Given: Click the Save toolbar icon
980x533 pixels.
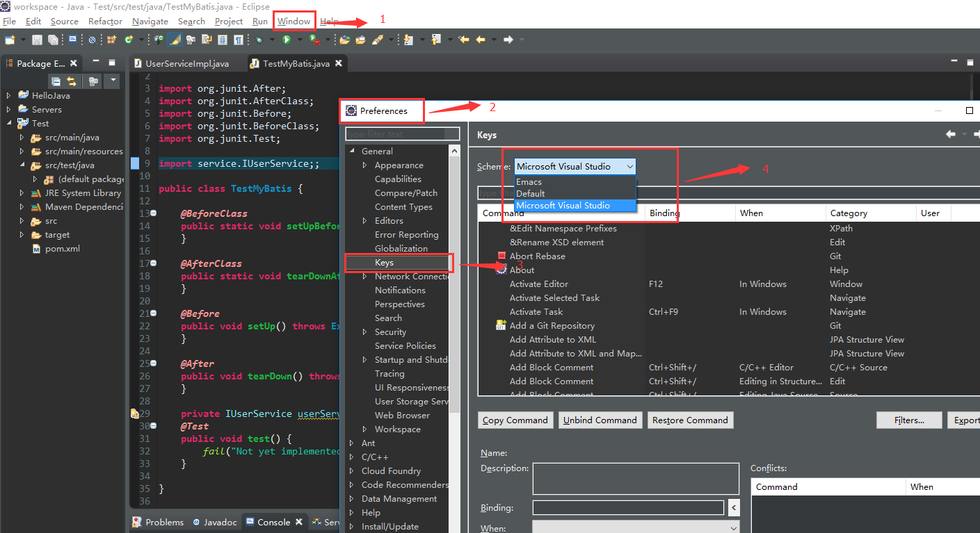Looking at the screenshot, I should 37,40.
